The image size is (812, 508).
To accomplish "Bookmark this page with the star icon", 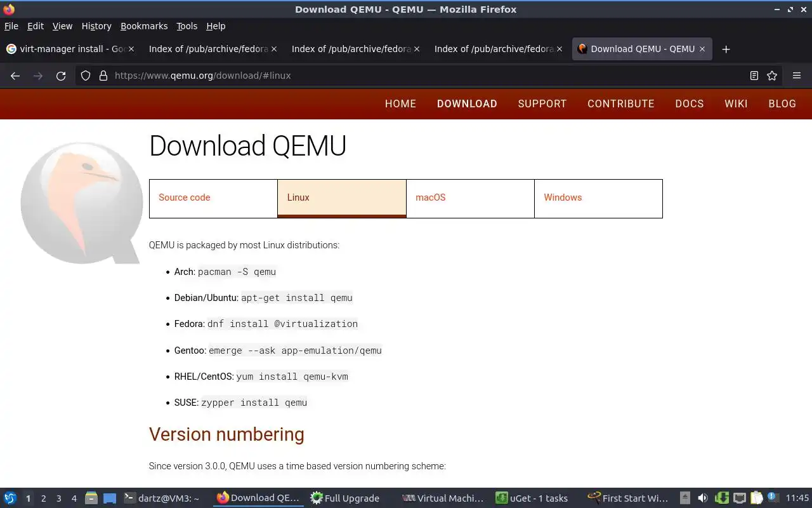I will tap(772, 76).
